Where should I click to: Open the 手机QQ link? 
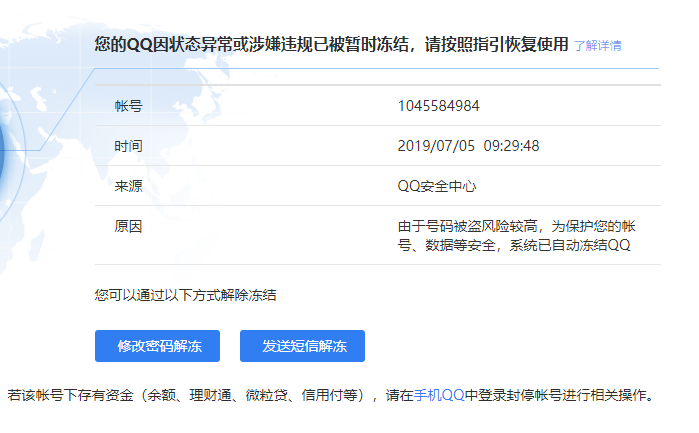(439, 395)
